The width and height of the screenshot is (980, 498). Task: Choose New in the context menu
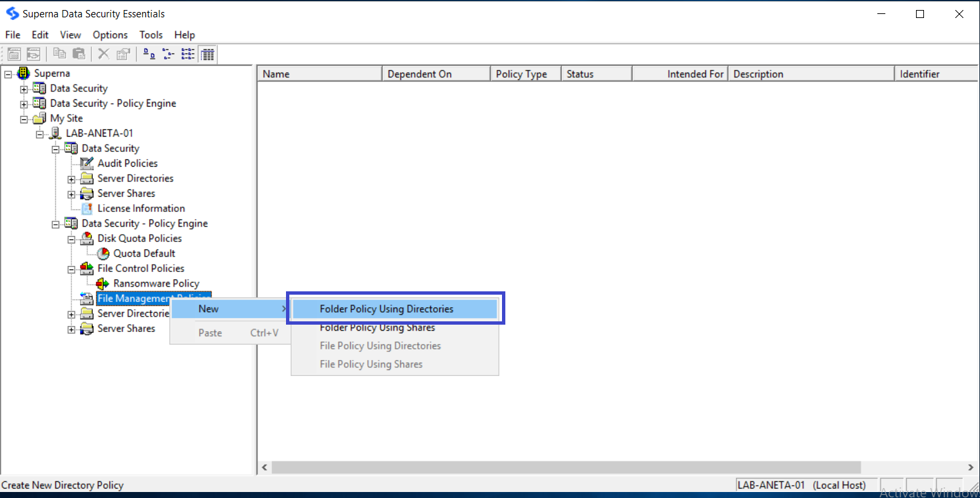click(x=231, y=309)
